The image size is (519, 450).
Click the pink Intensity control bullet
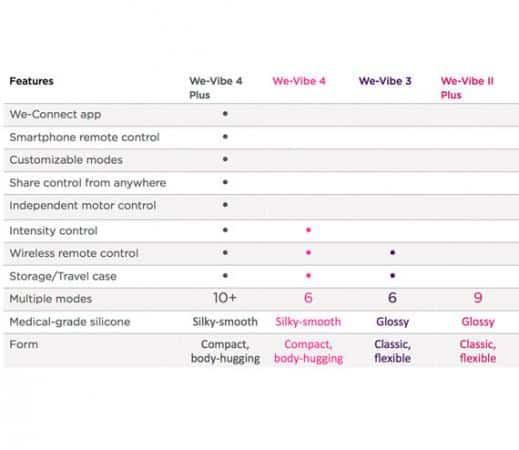point(308,230)
